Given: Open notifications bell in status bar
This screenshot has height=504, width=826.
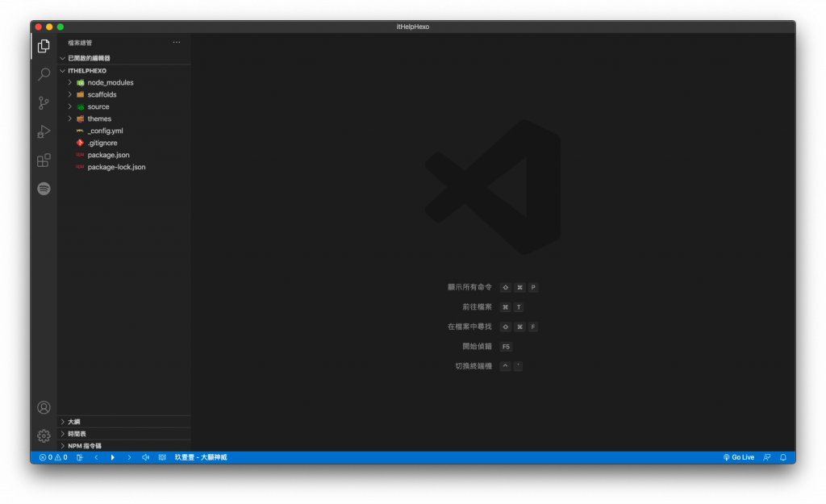Looking at the screenshot, I should pos(783,457).
